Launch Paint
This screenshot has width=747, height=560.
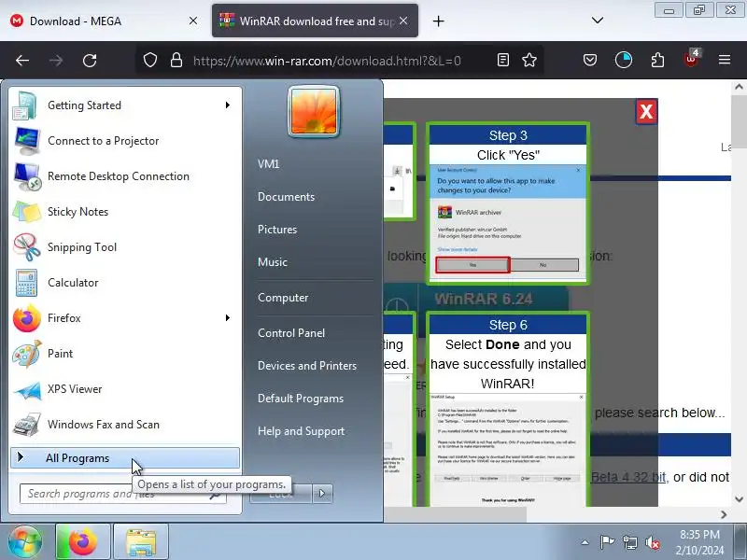tap(125, 354)
